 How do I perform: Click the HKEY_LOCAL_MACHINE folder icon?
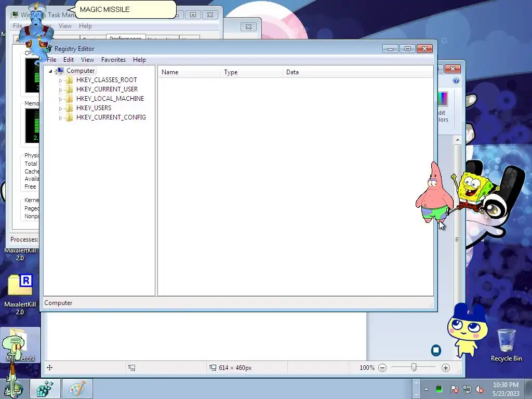(69, 99)
